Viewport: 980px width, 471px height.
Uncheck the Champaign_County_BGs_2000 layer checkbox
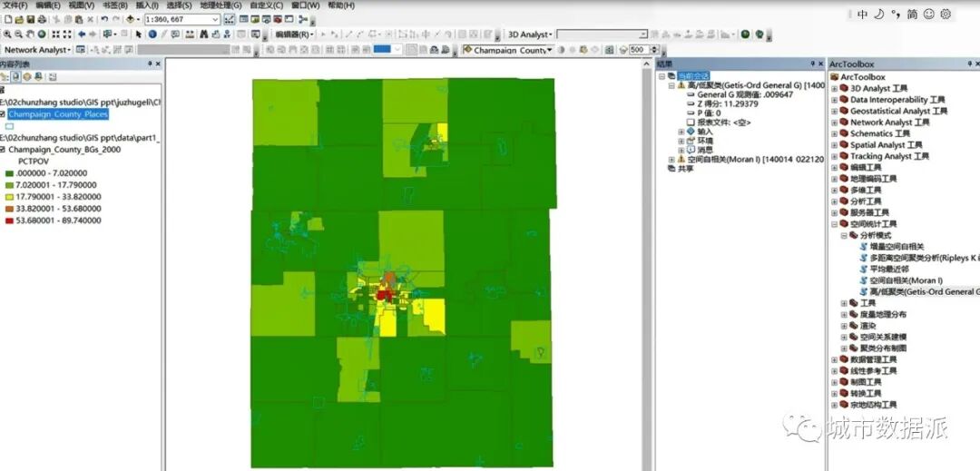pos(4,149)
